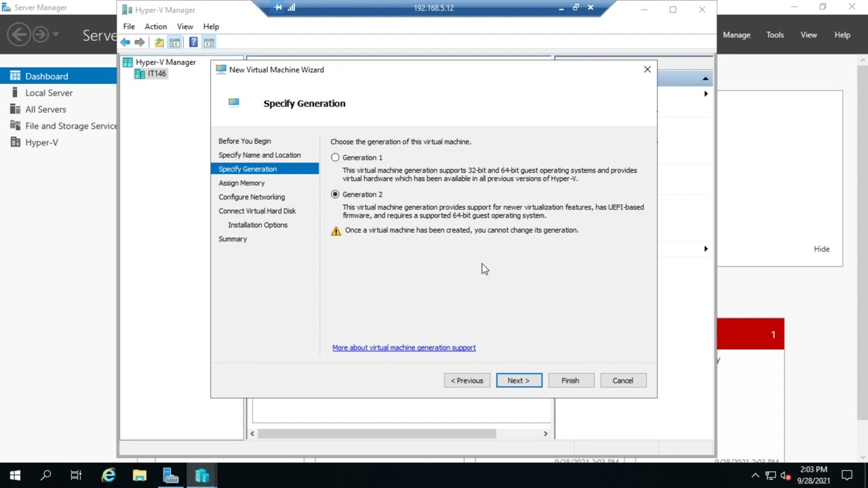Screen dimensions: 868x488
Task: Go to Assign Memory wizard step
Action: coord(241,183)
